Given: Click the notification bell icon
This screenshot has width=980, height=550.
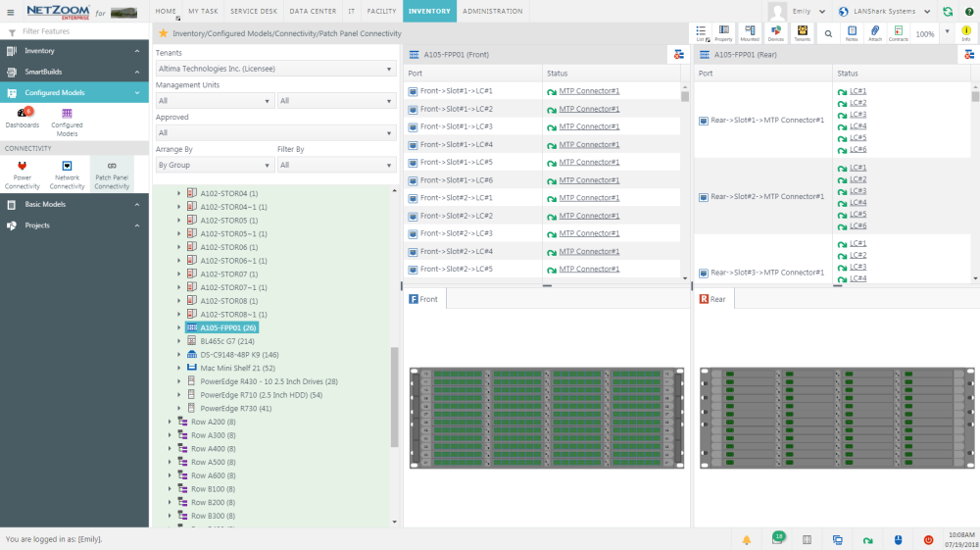Looking at the screenshot, I should tap(747, 539).
